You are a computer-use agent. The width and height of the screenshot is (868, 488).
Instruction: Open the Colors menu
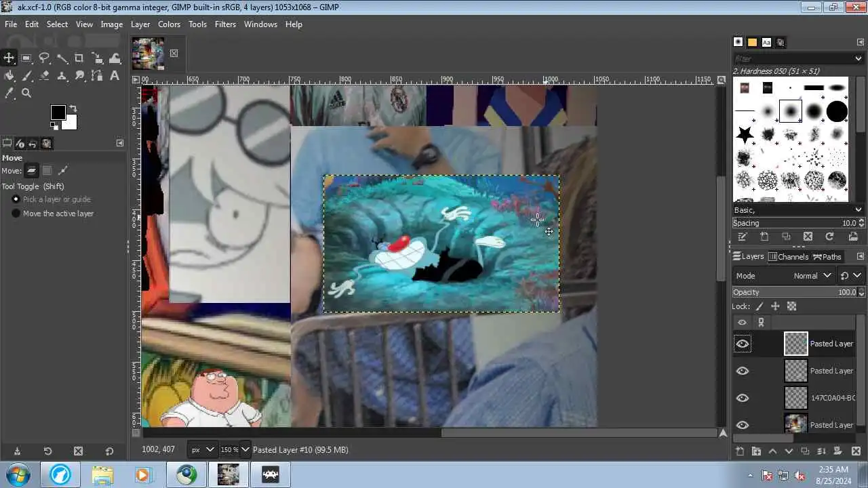(169, 24)
